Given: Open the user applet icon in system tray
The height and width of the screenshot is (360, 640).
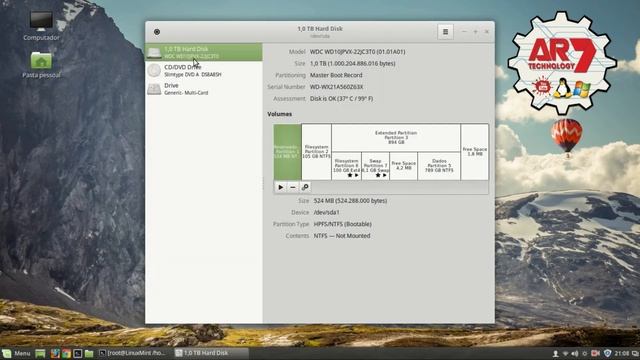Looking at the screenshot, I should [x=556, y=353].
